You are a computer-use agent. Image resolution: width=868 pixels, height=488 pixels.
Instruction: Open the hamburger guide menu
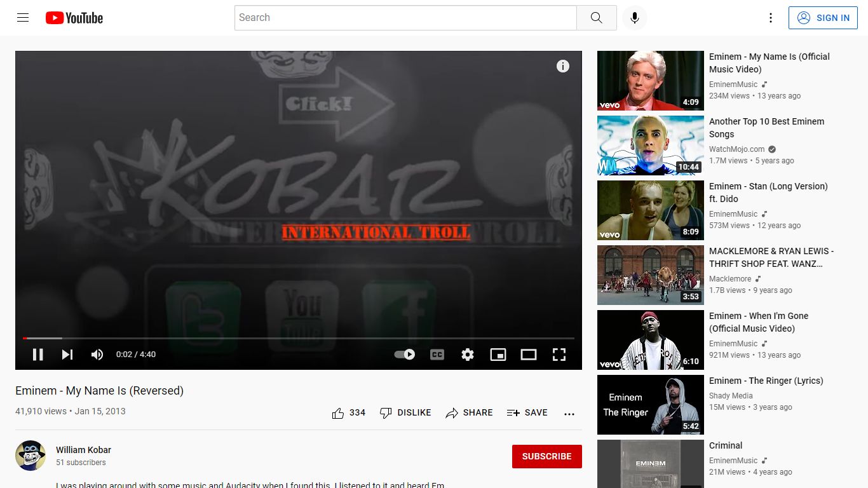[23, 18]
